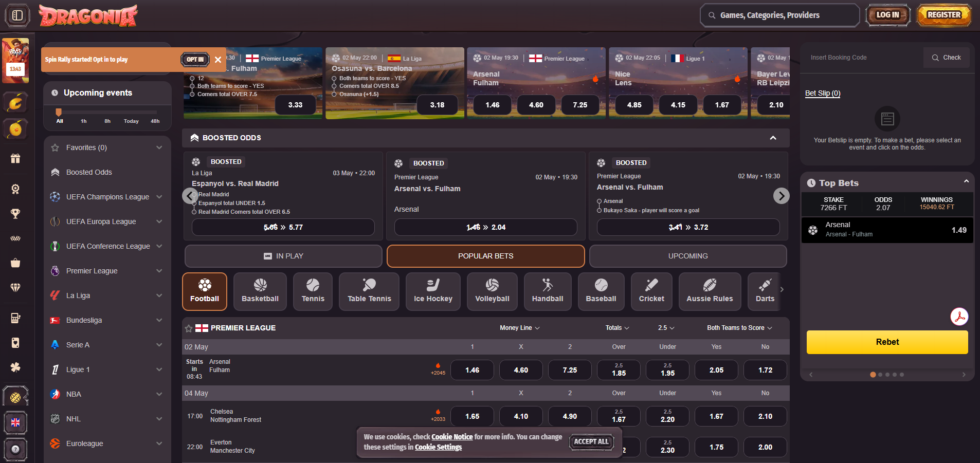Collapse the Boosted Odds section

(773, 138)
